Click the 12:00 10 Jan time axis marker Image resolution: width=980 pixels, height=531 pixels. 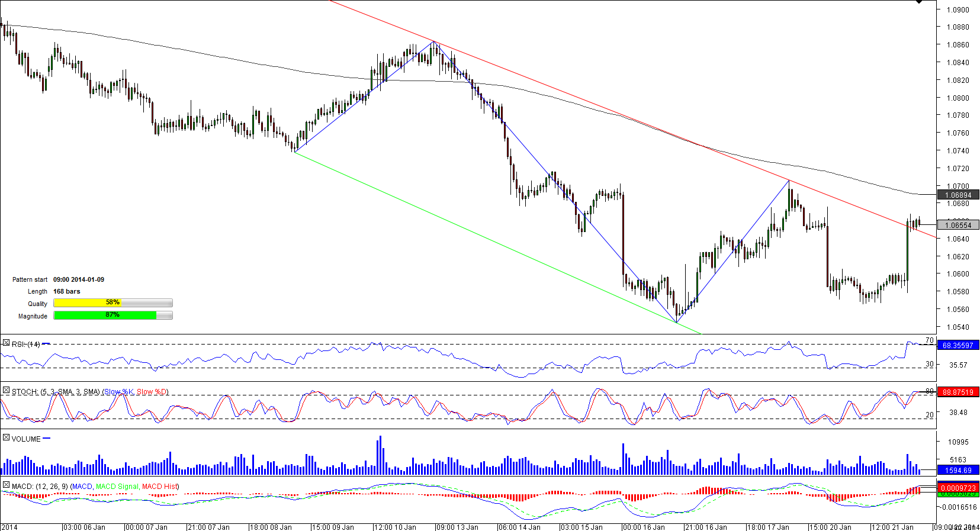(x=395, y=527)
